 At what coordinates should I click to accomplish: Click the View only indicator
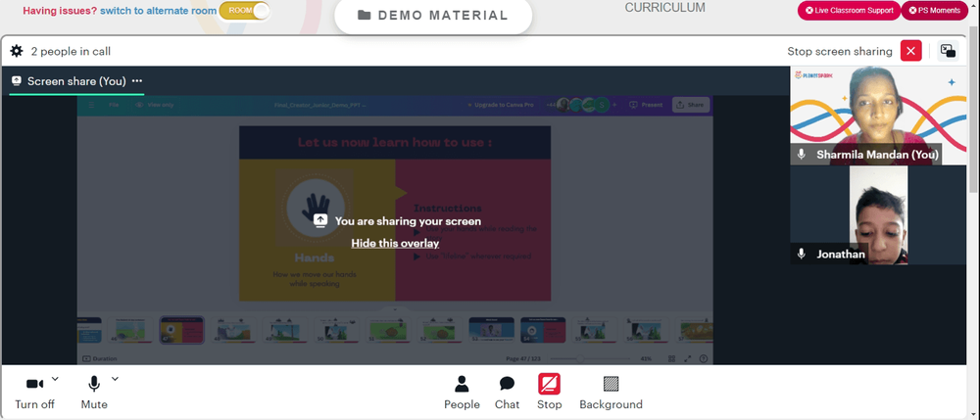pyautogui.click(x=155, y=105)
